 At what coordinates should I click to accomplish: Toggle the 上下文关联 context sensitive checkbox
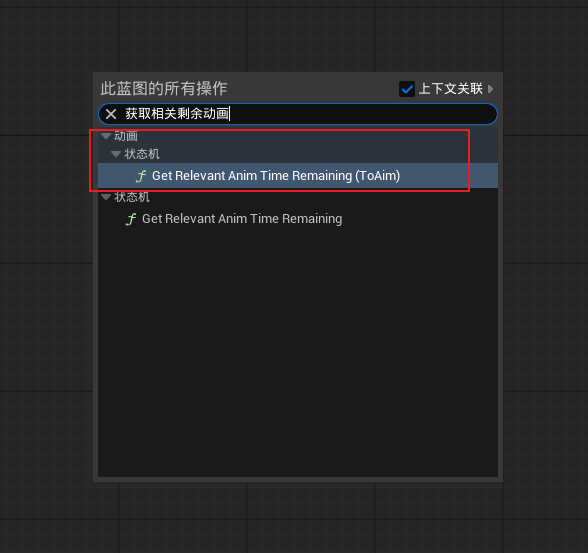point(407,89)
